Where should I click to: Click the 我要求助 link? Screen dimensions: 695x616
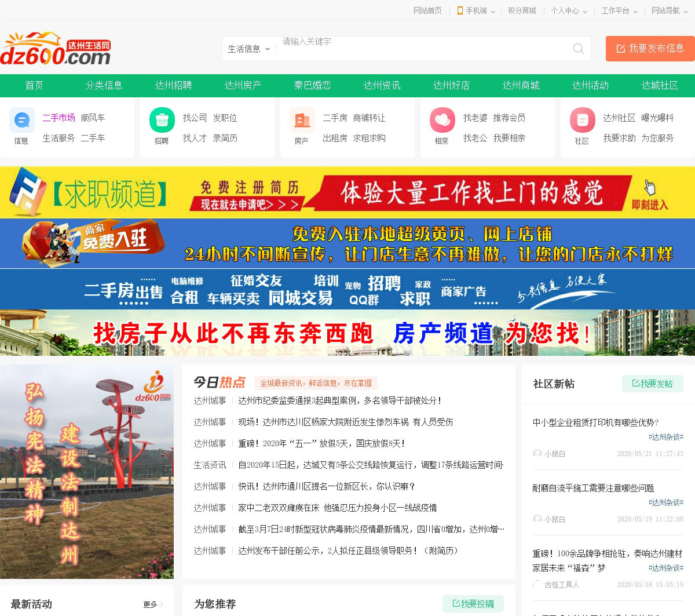(x=619, y=138)
